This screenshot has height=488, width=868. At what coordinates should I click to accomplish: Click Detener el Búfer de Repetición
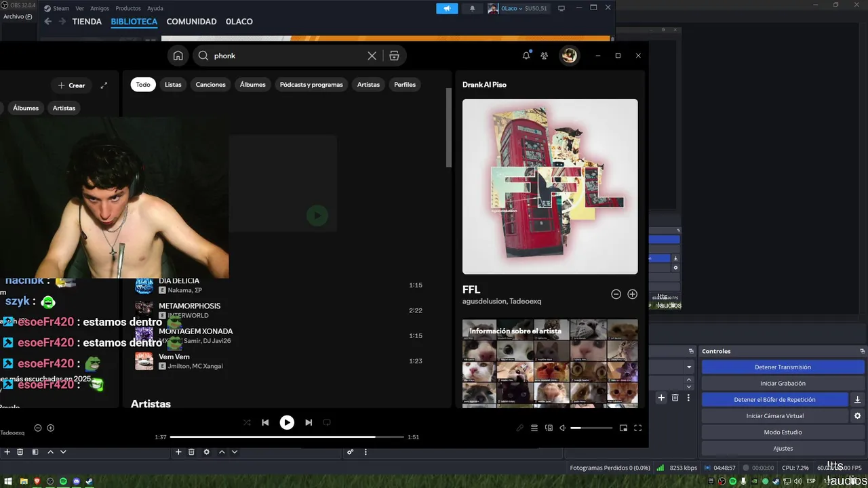[x=774, y=400]
